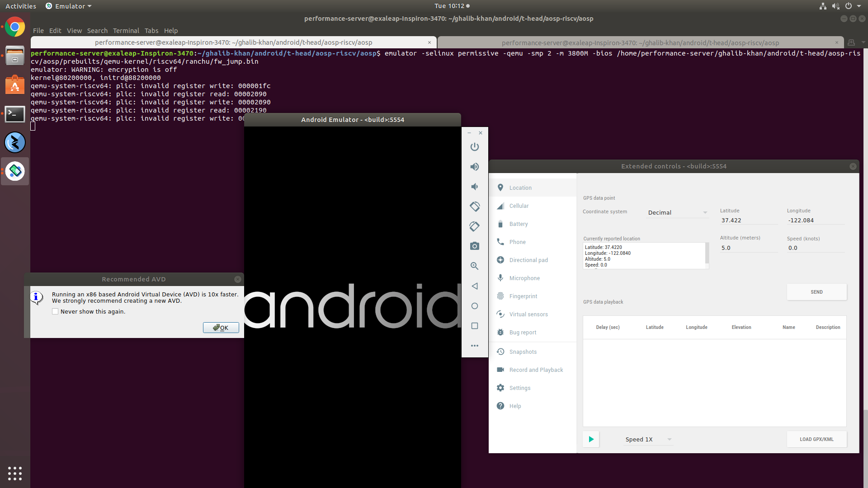Open the Battery controls panel

click(518, 224)
